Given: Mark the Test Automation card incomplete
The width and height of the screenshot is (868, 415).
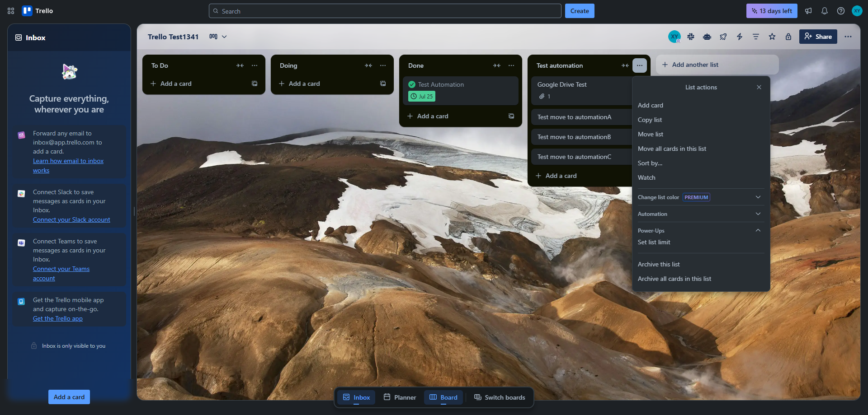Looking at the screenshot, I should point(412,84).
